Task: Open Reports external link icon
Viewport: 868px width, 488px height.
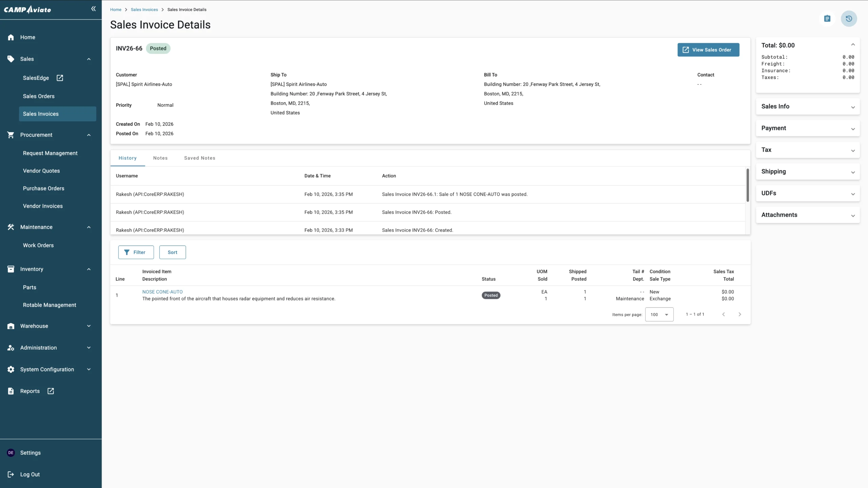Action: 51,391
